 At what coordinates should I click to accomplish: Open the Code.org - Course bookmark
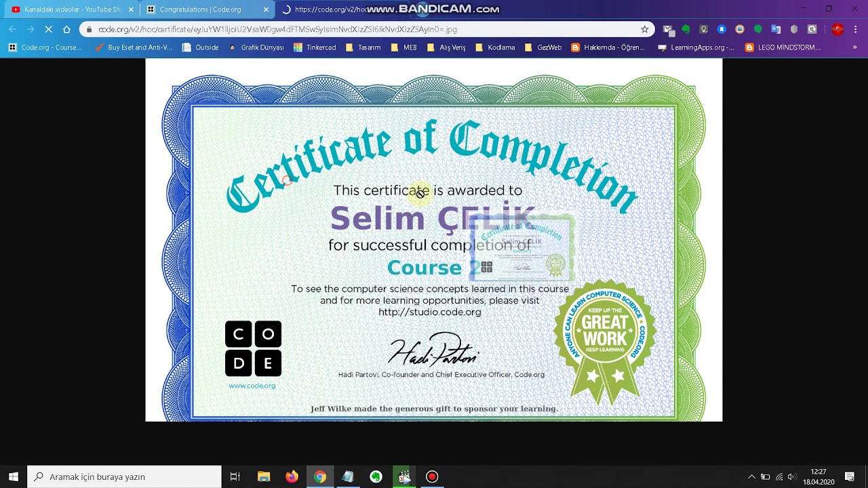pos(45,47)
